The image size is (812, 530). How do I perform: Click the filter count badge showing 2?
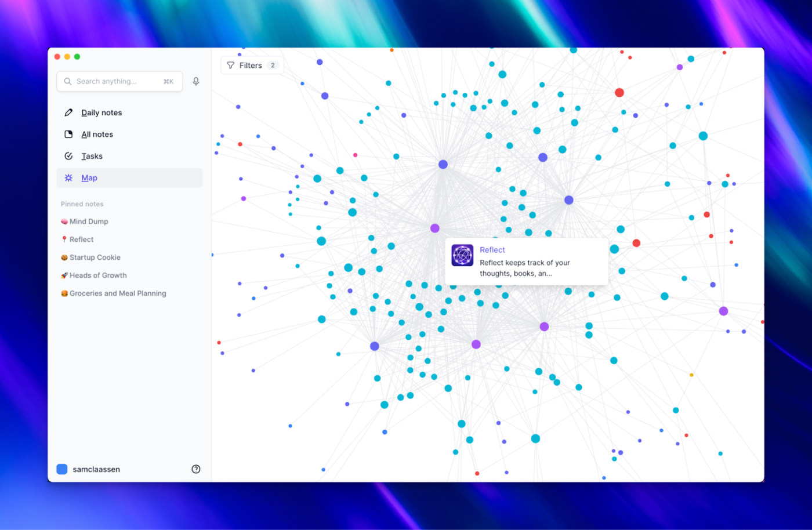pos(273,66)
